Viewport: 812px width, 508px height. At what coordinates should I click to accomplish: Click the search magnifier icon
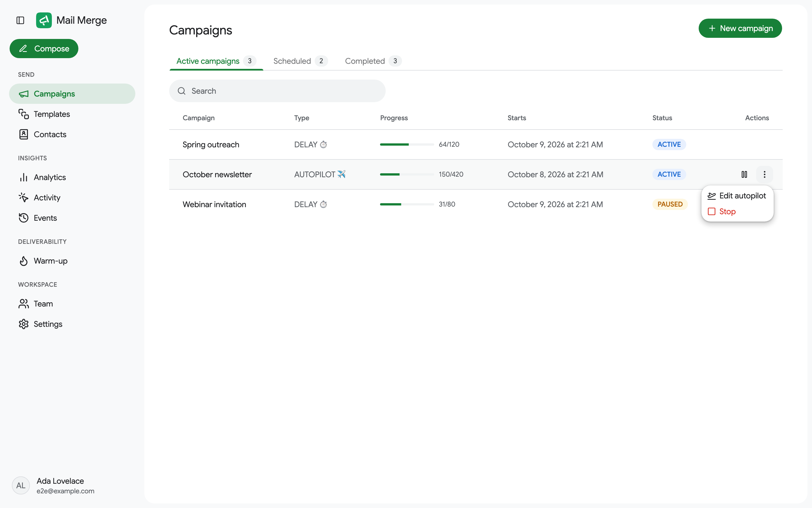tap(182, 91)
